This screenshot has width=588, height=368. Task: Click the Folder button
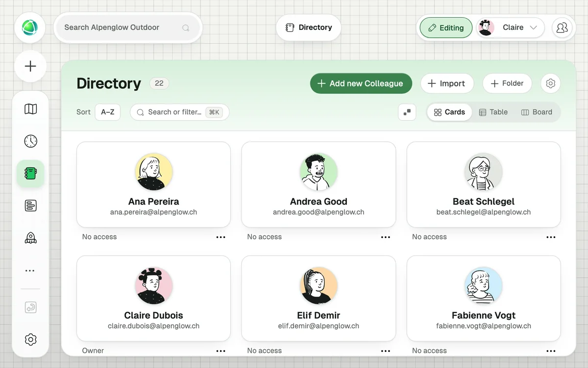pyautogui.click(x=507, y=83)
